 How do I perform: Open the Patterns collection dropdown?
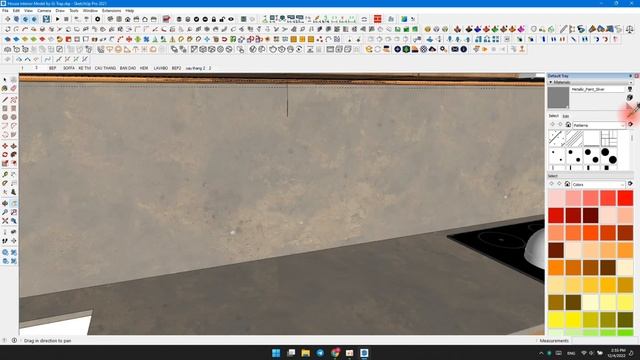(x=599, y=125)
